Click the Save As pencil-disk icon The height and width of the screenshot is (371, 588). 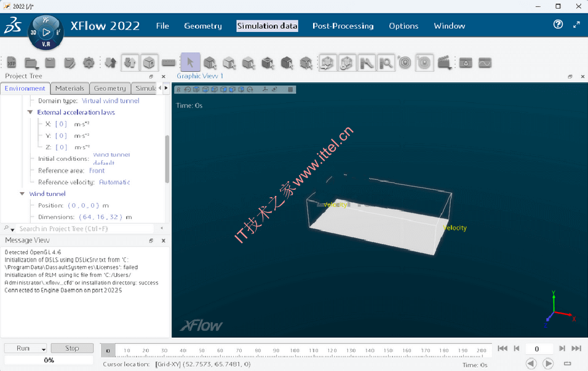[70, 63]
